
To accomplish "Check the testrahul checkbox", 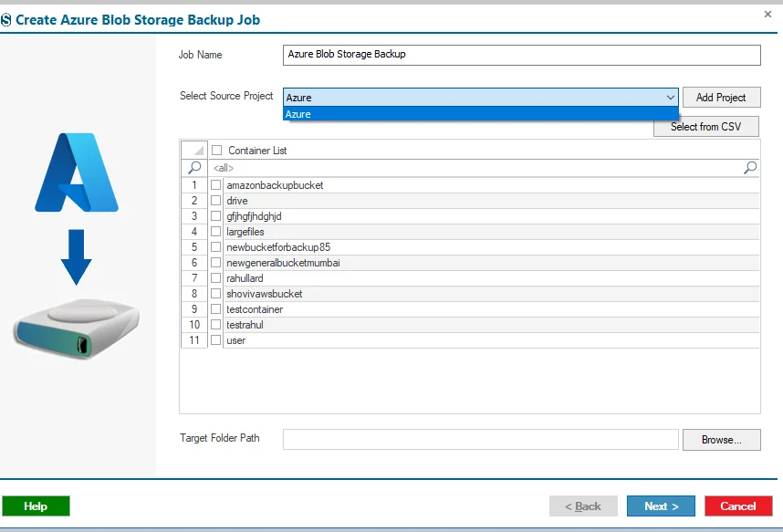I will [215, 325].
